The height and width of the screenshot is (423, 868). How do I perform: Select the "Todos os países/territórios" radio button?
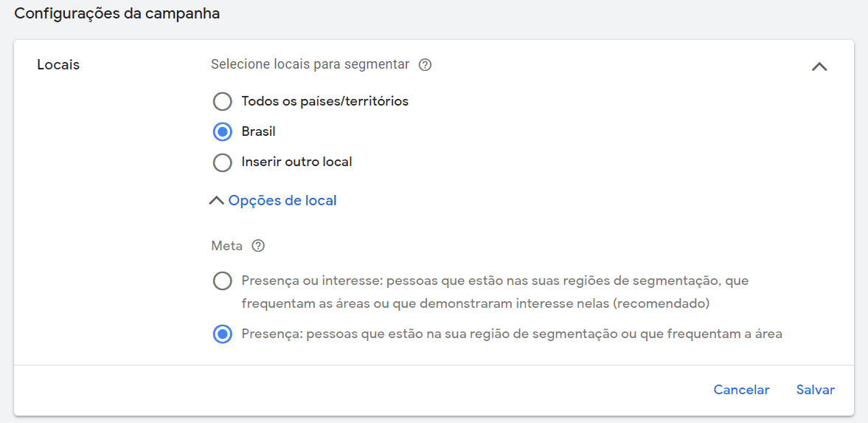click(222, 101)
